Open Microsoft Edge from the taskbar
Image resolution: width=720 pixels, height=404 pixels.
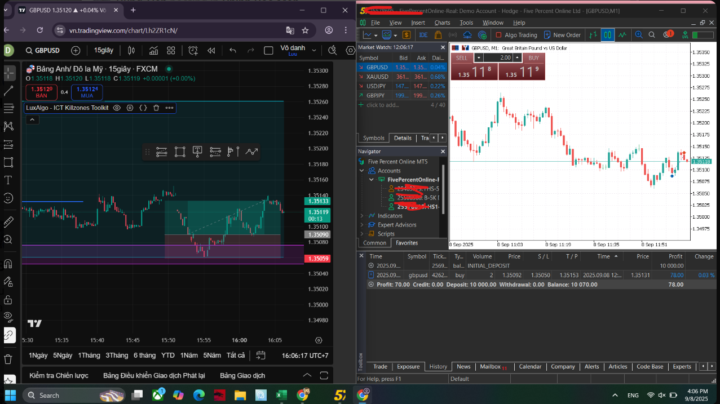pyautogui.click(x=199, y=395)
